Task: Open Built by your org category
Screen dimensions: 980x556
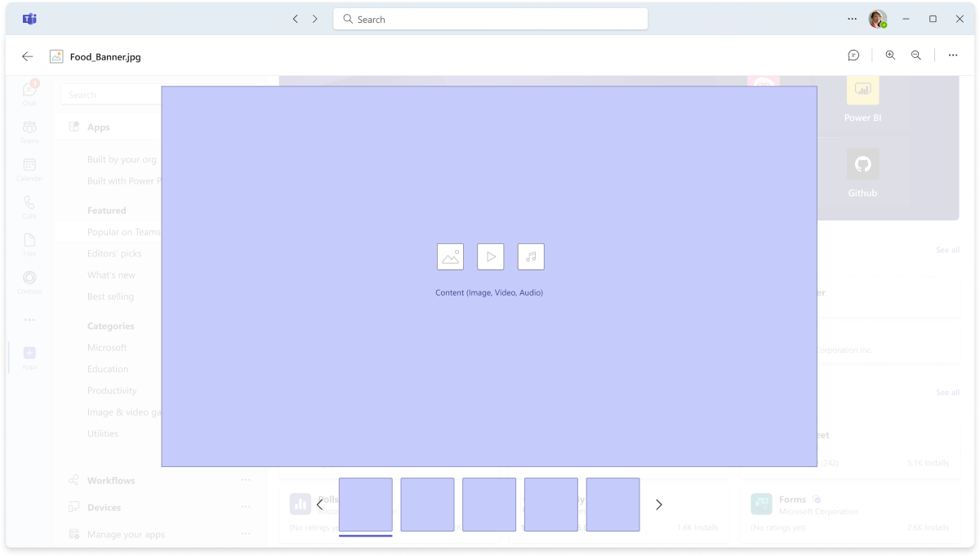Action: [122, 159]
